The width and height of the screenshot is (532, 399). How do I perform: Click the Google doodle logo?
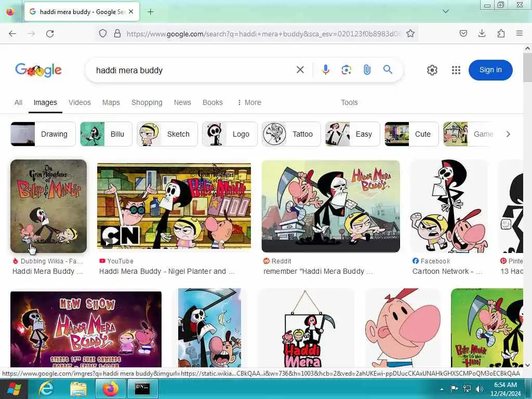point(38,70)
